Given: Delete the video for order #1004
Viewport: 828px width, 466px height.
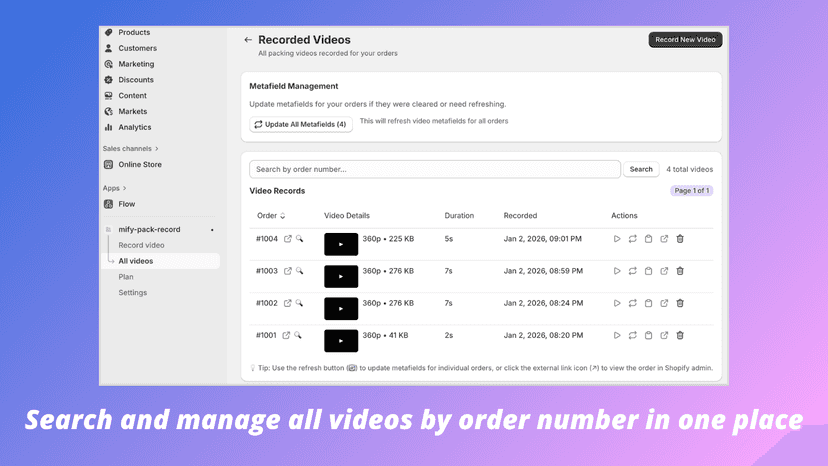Looking at the screenshot, I should [680, 239].
